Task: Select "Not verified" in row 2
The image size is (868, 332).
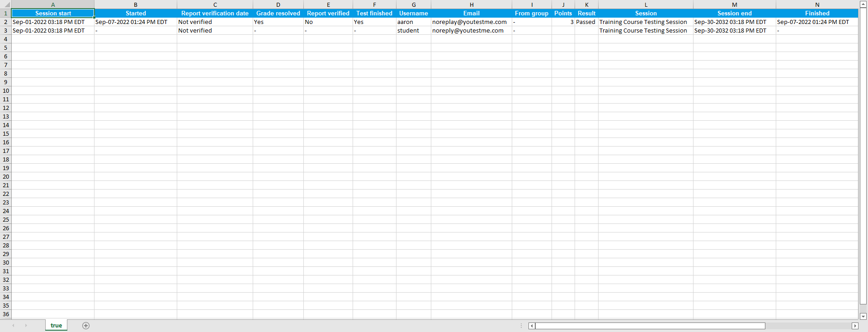Action: [x=215, y=22]
